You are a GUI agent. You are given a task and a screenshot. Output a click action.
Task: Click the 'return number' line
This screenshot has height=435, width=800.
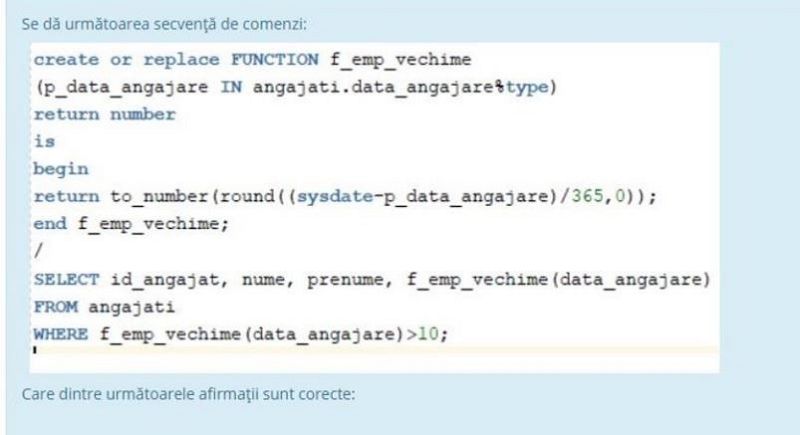[x=105, y=114]
